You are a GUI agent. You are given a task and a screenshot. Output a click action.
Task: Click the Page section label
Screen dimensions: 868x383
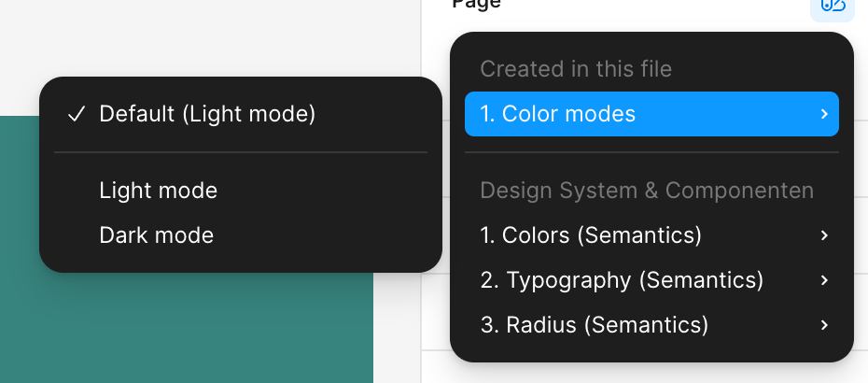click(477, 5)
